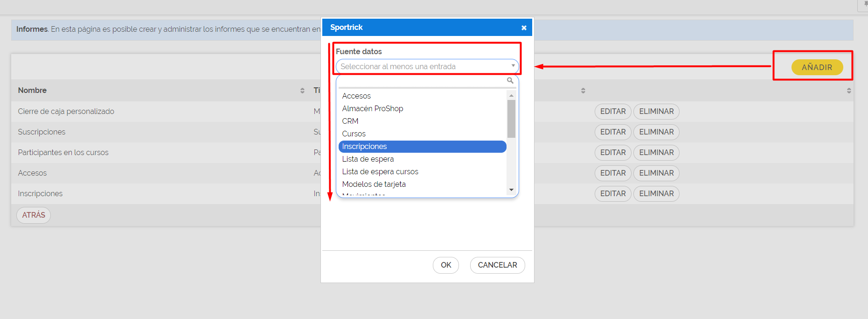The width and height of the screenshot is (868, 319).
Task: Edit the Cierre de caja personalizado report
Action: coord(613,112)
